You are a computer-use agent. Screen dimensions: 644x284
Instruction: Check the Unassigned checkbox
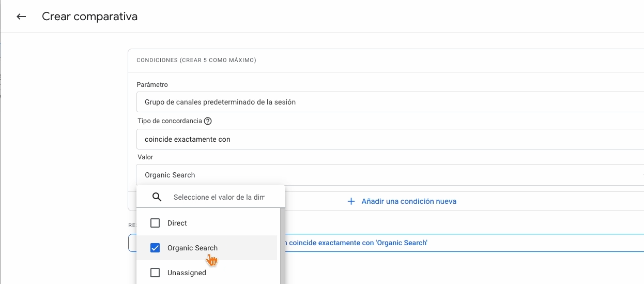click(155, 273)
